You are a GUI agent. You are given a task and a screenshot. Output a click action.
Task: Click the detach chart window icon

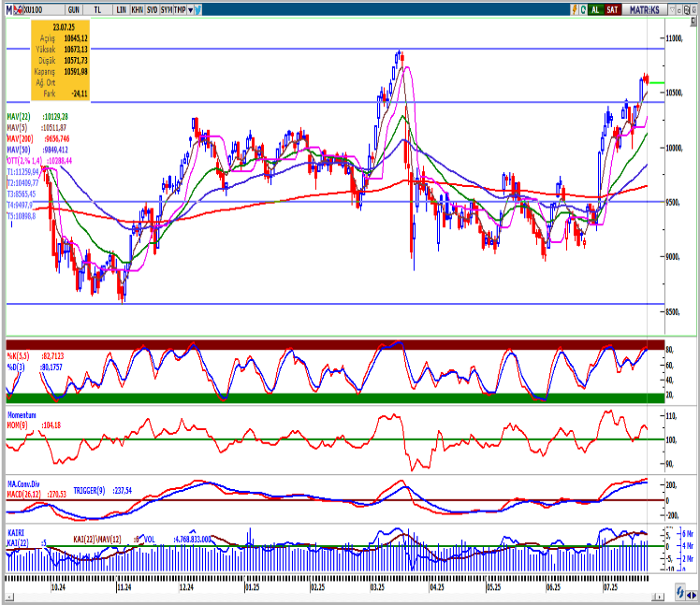[x=686, y=9]
